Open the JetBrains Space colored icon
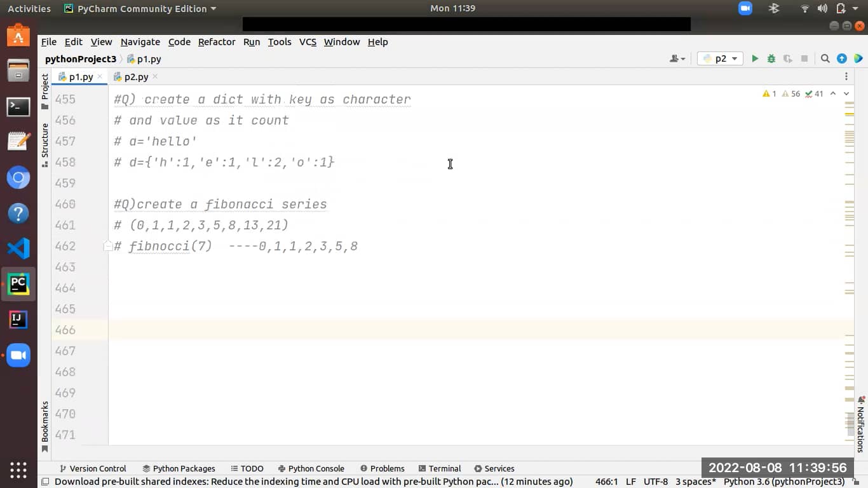 coord(858,58)
